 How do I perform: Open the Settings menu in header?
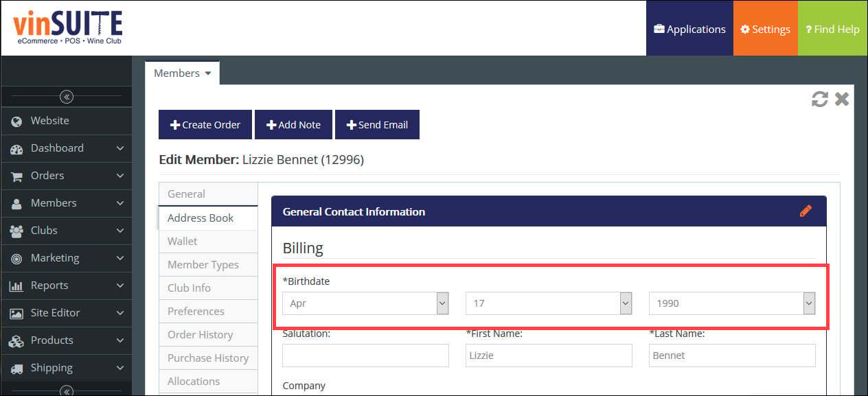(765, 29)
